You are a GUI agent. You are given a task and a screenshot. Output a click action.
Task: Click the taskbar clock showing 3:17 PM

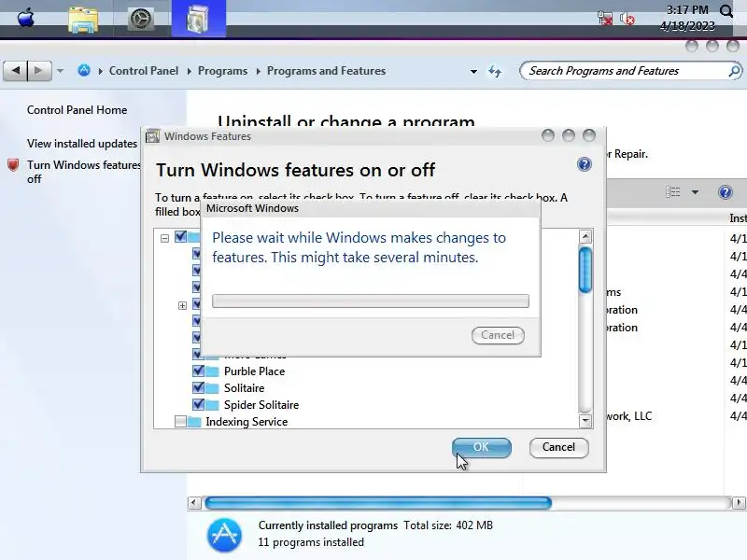pyautogui.click(x=687, y=18)
